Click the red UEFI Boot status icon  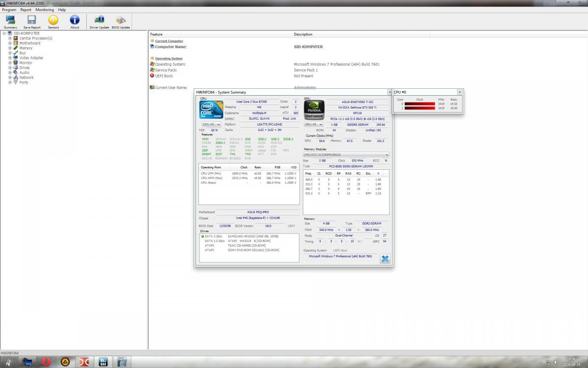152,76
